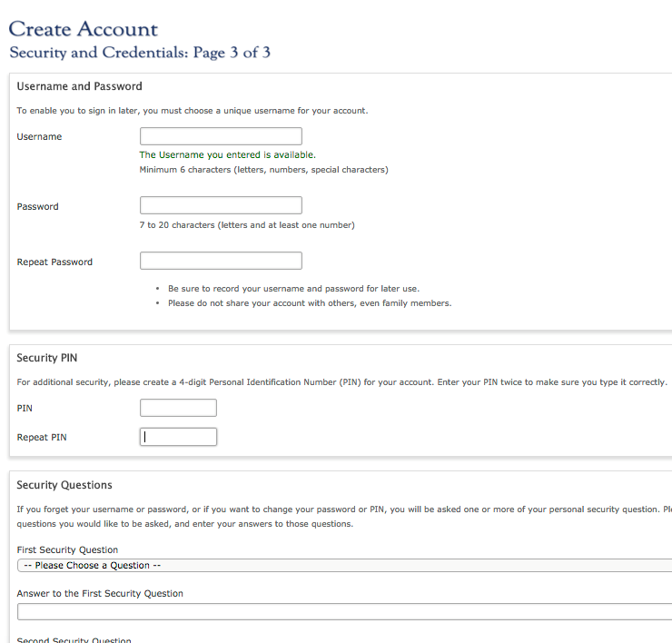Click 'Be sure to record your username' note

[293, 289]
